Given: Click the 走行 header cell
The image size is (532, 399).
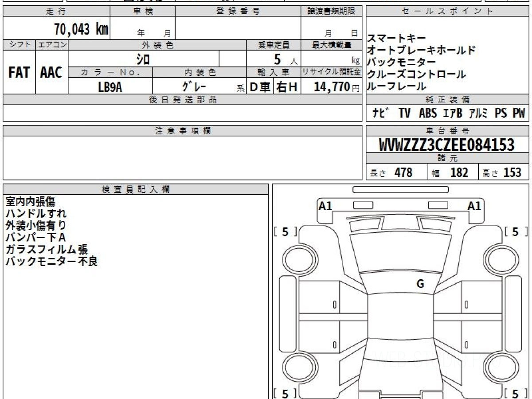Looking at the screenshot, I should (56, 12).
